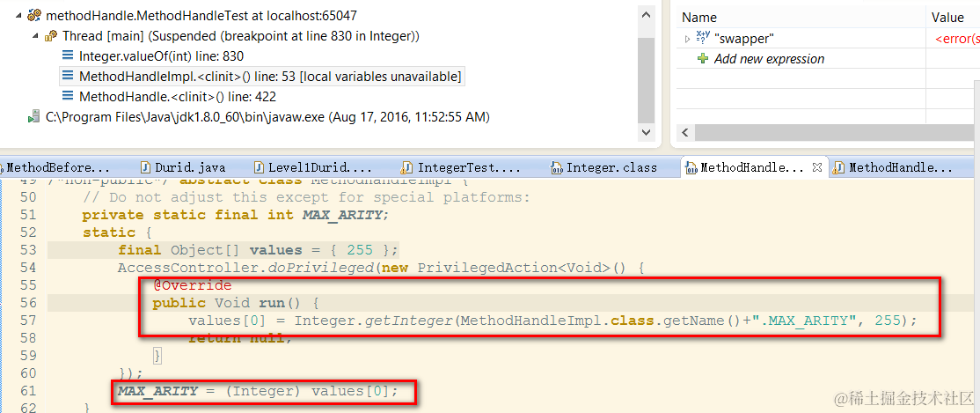This screenshot has height=413, width=980.
Task: Click the file icon on Level1Durid tab
Action: pyautogui.click(x=259, y=167)
